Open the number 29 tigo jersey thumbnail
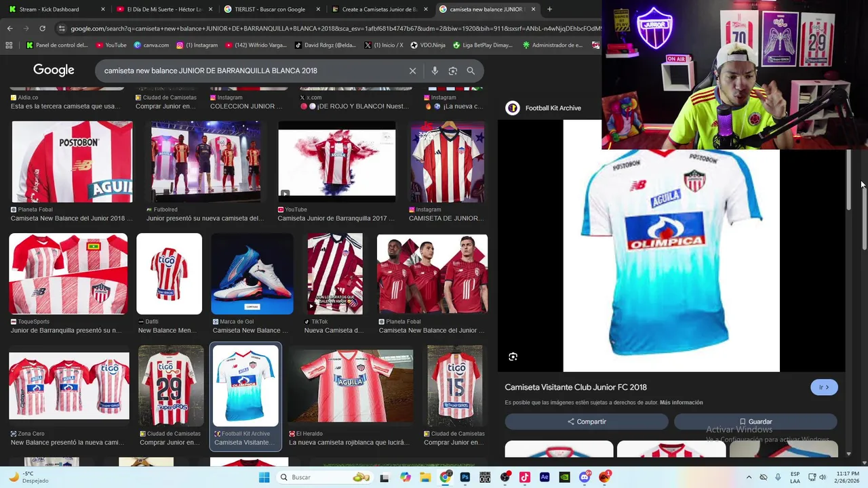Screen dimensions: 868x488 (x=170, y=386)
